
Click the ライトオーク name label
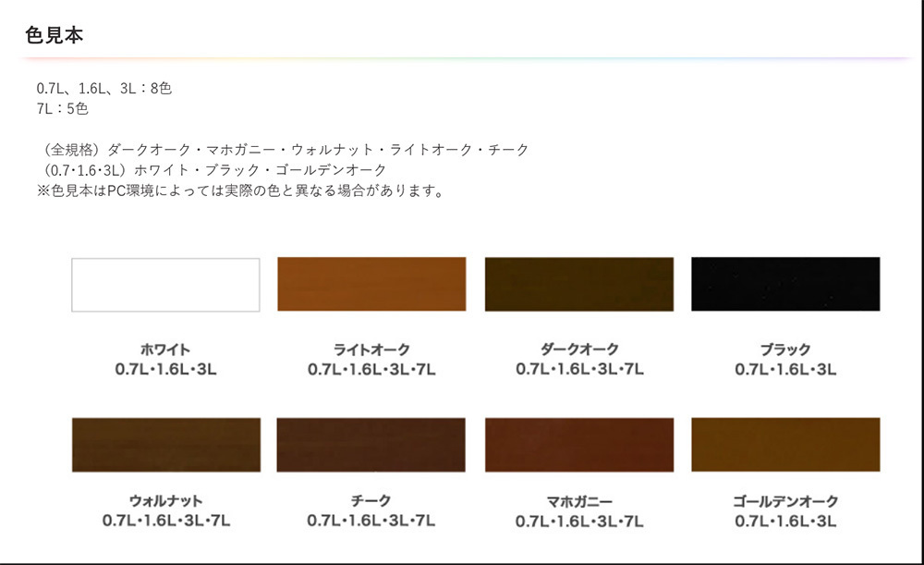pyautogui.click(x=371, y=350)
